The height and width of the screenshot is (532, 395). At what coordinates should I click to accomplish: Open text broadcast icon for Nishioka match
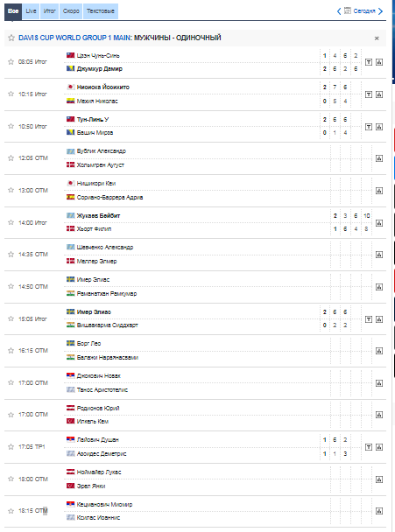(x=369, y=94)
